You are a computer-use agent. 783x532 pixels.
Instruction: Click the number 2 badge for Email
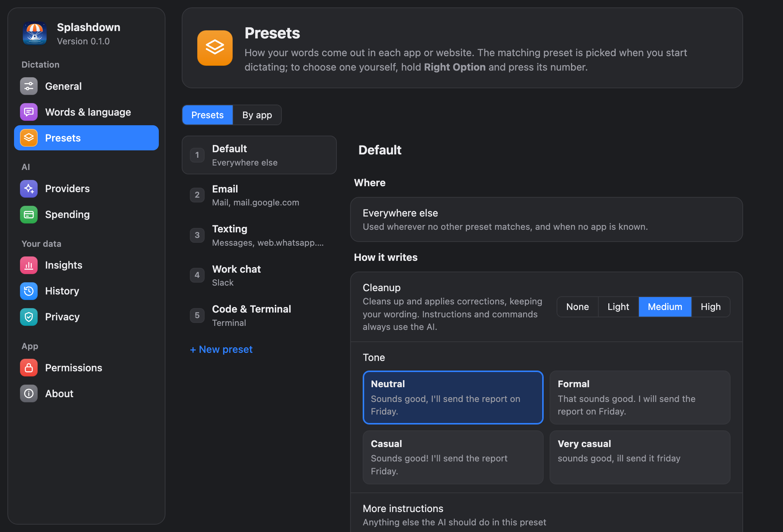pyautogui.click(x=197, y=195)
